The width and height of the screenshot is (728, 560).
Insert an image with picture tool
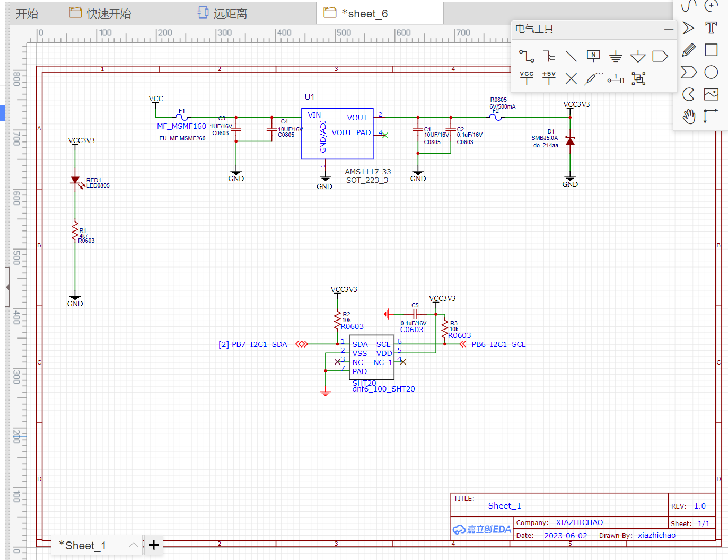coord(711,94)
